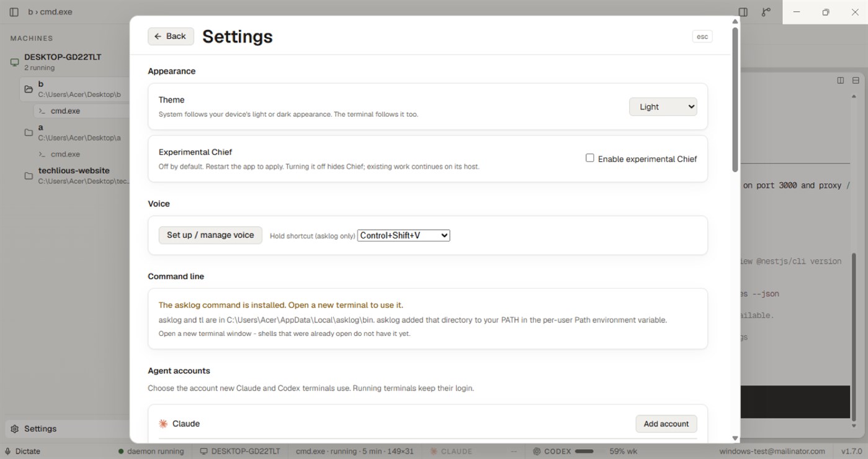868x459 pixels.
Task: Click the "59% wk" usage text
Action: pos(624,452)
